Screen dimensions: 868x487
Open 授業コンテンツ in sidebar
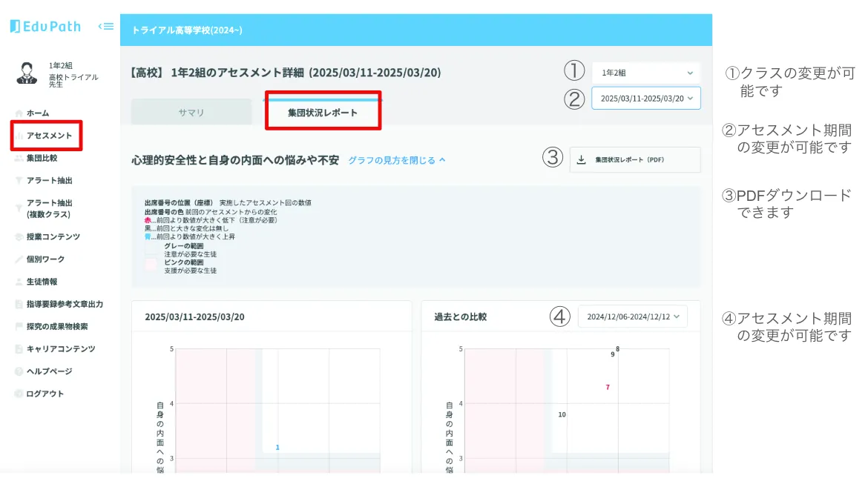tap(53, 237)
